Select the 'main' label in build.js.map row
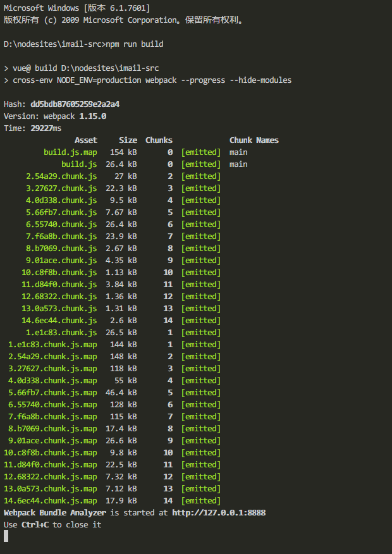This screenshot has height=554, width=392. tap(238, 152)
